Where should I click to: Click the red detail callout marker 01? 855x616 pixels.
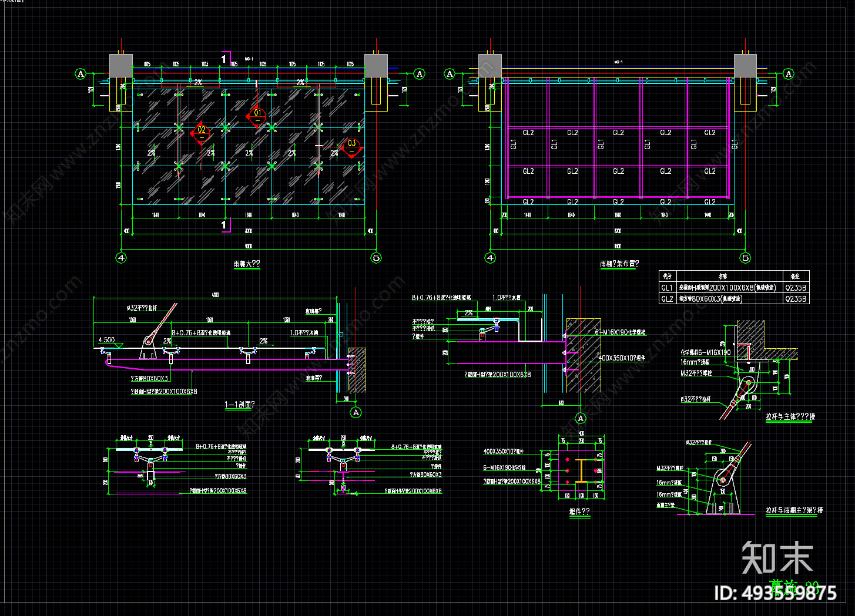pos(257,116)
